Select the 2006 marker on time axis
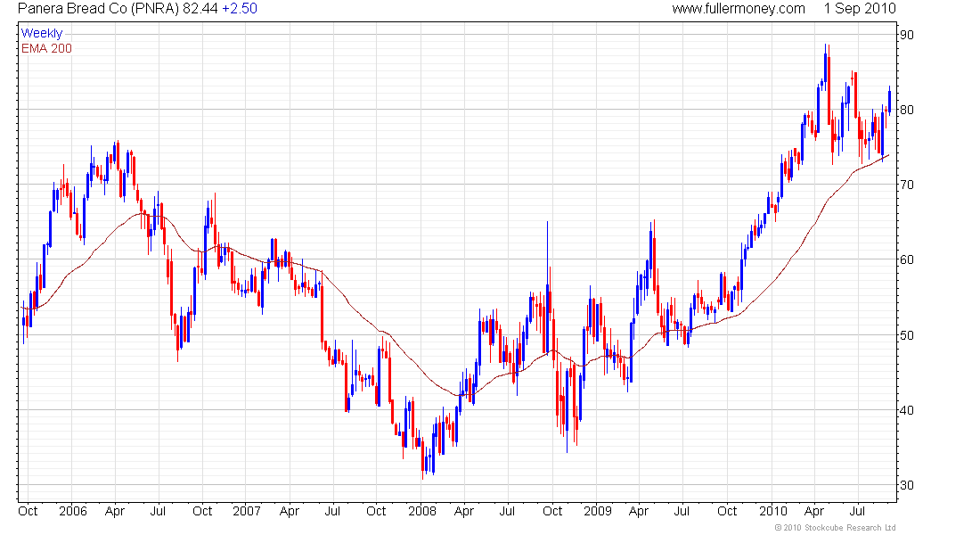Image resolution: width=980 pixels, height=535 pixels. (x=72, y=512)
